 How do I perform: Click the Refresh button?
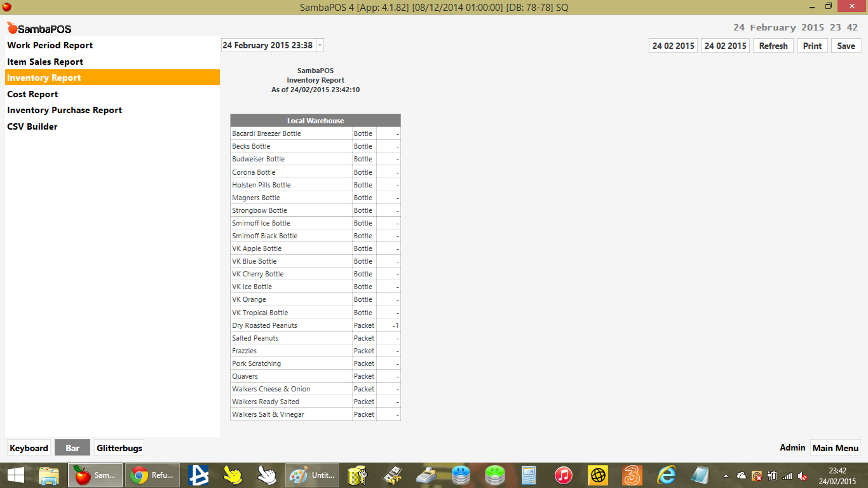[773, 46]
